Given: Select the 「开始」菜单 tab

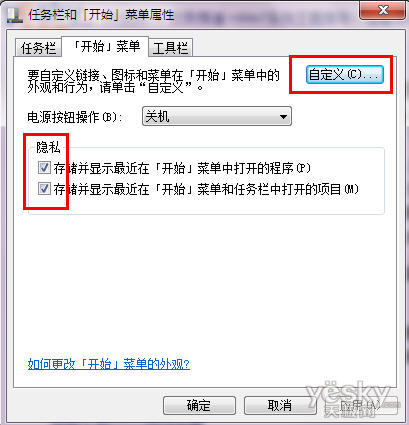Looking at the screenshot, I should pyautogui.click(x=106, y=46).
